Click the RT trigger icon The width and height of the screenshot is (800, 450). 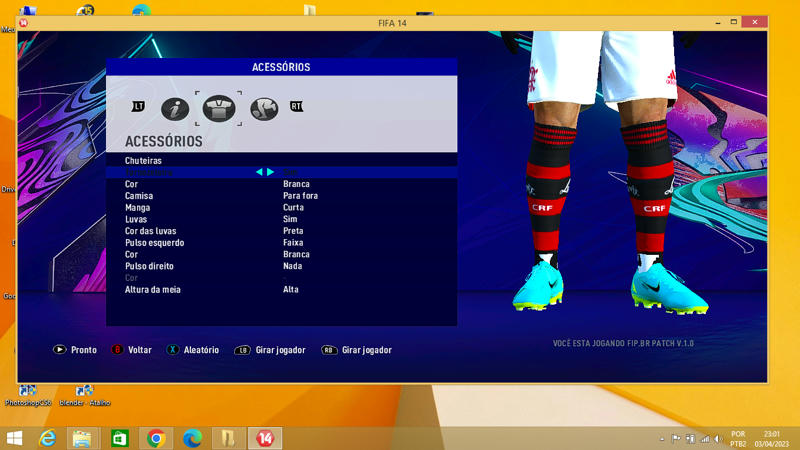(x=296, y=106)
